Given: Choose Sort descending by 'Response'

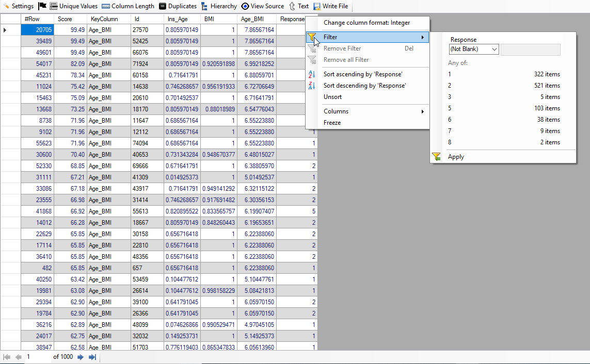Looking at the screenshot, I should (364, 86).
